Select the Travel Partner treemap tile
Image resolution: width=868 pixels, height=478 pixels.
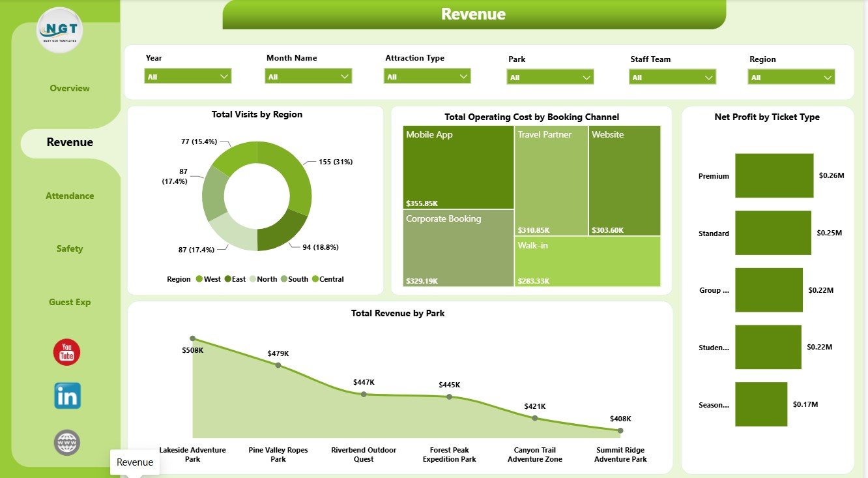(x=551, y=181)
